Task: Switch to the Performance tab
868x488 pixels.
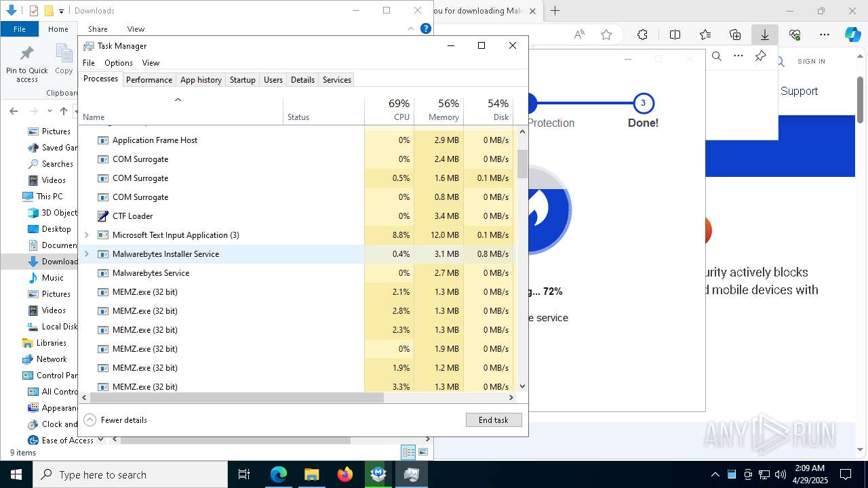Action: tap(149, 79)
